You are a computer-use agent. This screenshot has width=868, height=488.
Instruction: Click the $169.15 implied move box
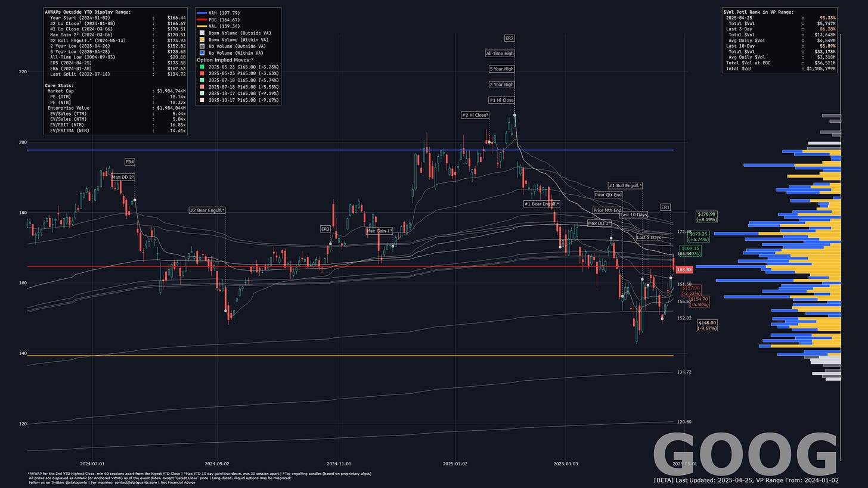tap(690, 251)
